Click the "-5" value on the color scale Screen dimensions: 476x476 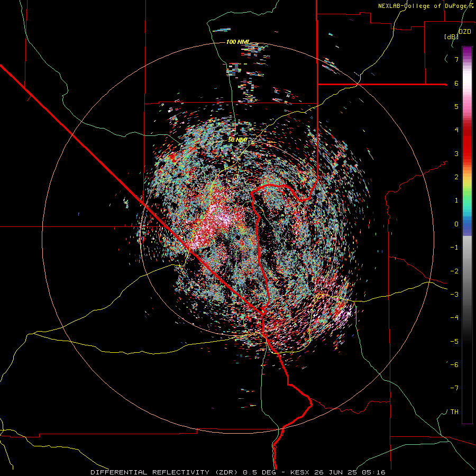pos(454,341)
